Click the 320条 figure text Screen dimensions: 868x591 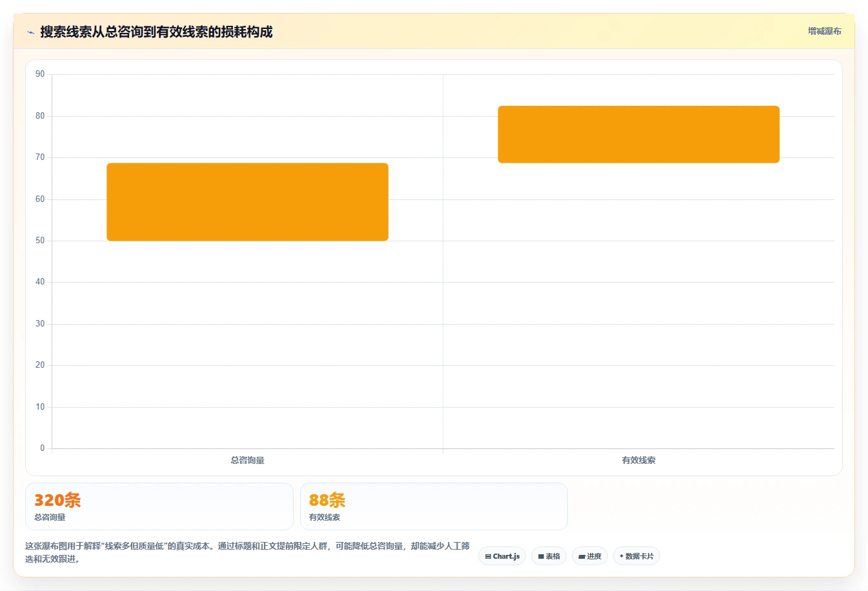coord(57,500)
